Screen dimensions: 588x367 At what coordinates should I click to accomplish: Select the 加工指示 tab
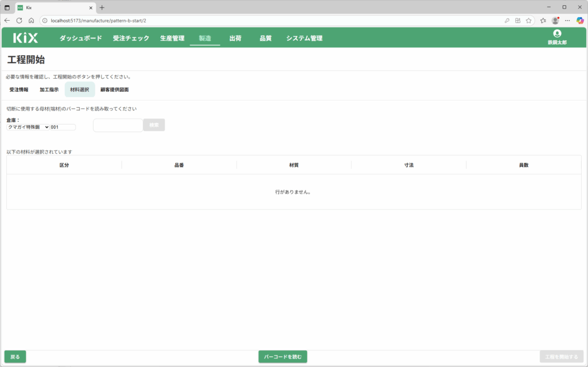tap(49, 90)
